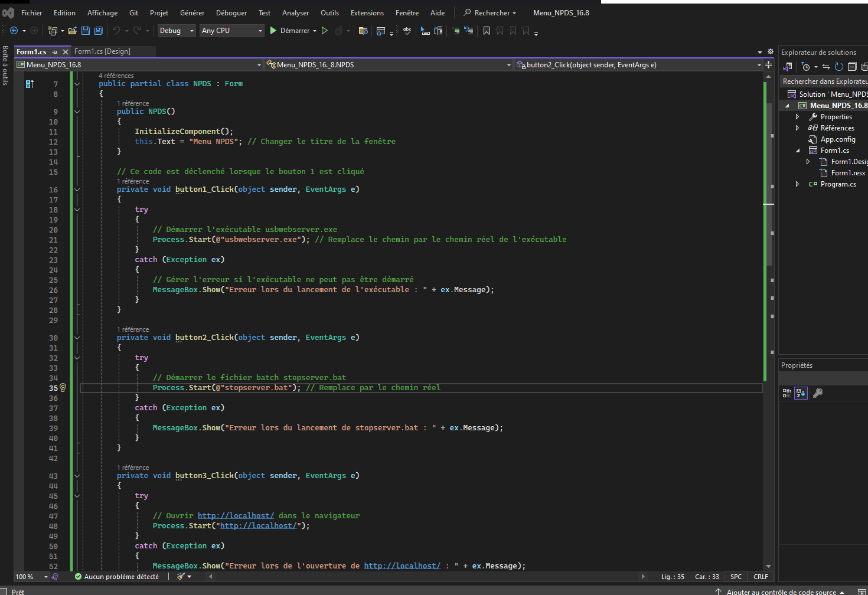Collapse the Form1.cs node in Solution Explorer
The height and width of the screenshot is (595, 868).
point(797,151)
